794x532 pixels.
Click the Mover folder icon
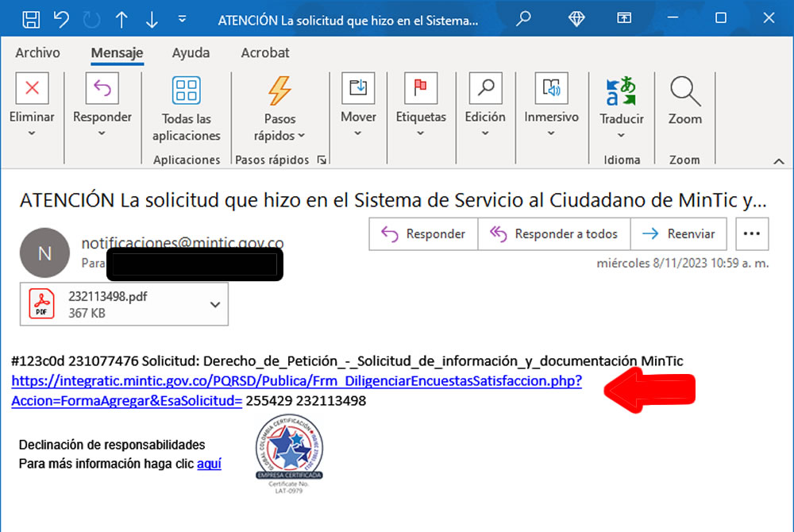[359, 88]
